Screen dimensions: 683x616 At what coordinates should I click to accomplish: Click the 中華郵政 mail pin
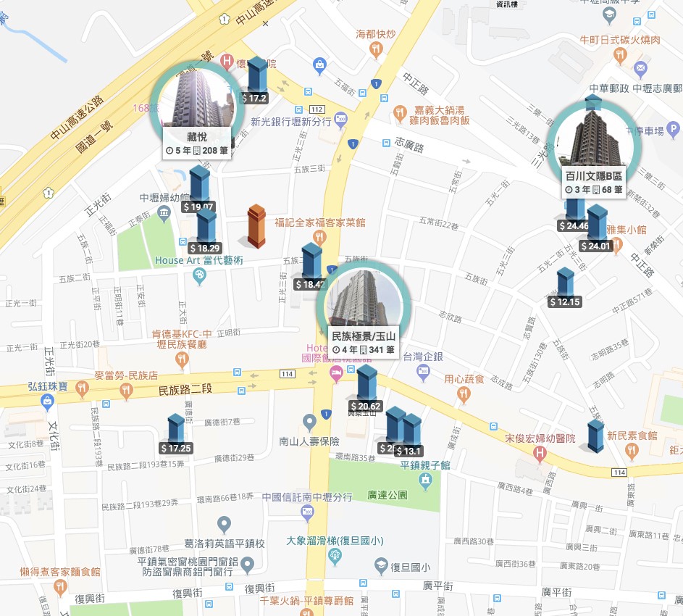(x=640, y=70)
